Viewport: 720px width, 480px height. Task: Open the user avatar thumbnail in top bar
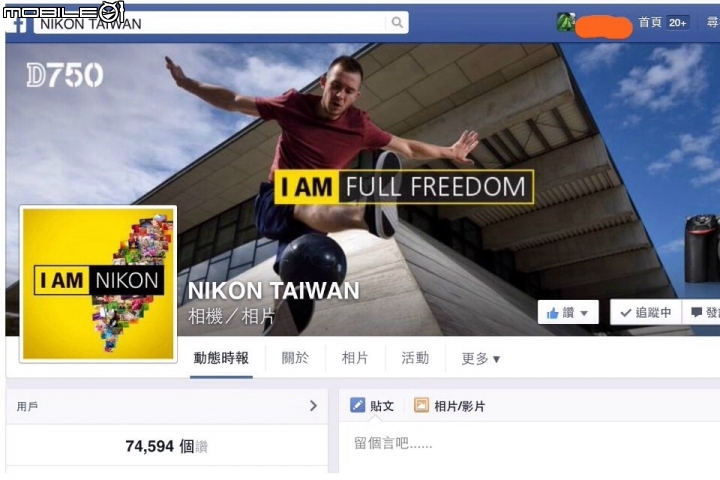(566, 23)
